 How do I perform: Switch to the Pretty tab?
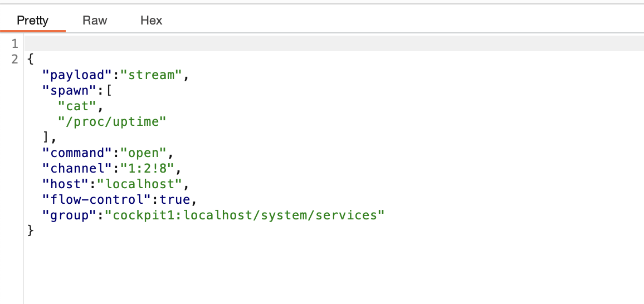[x=32, y=21]
